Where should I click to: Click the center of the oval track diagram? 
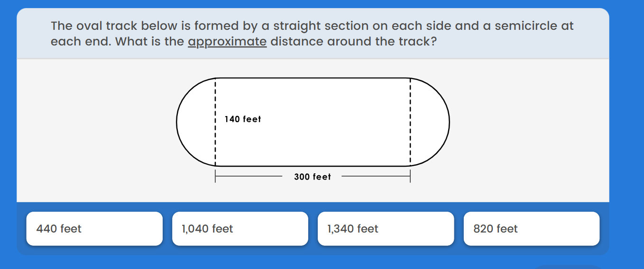313,122
